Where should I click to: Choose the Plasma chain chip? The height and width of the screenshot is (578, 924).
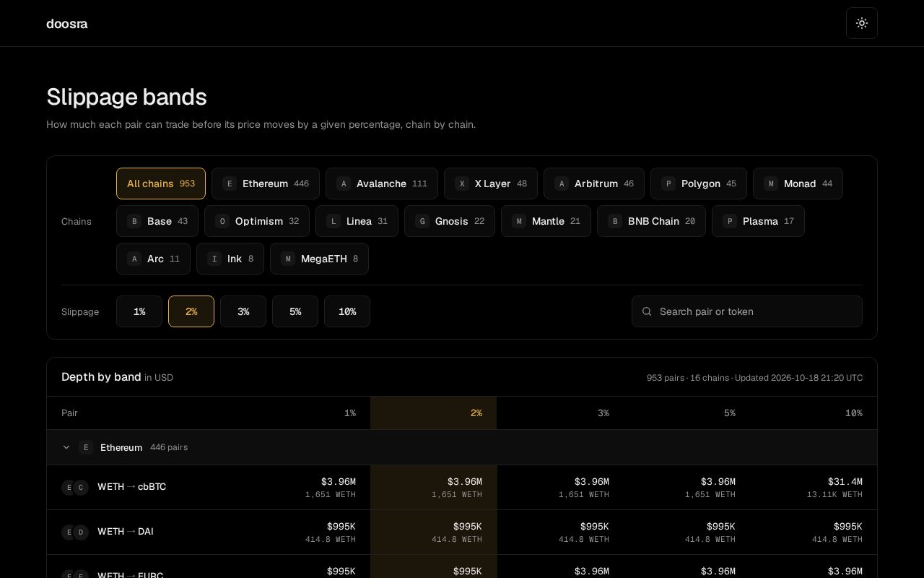point(758,221)
